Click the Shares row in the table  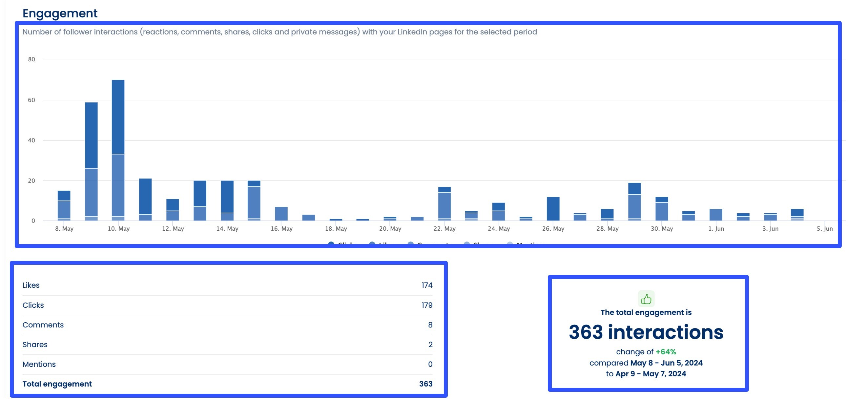[227, 345]
